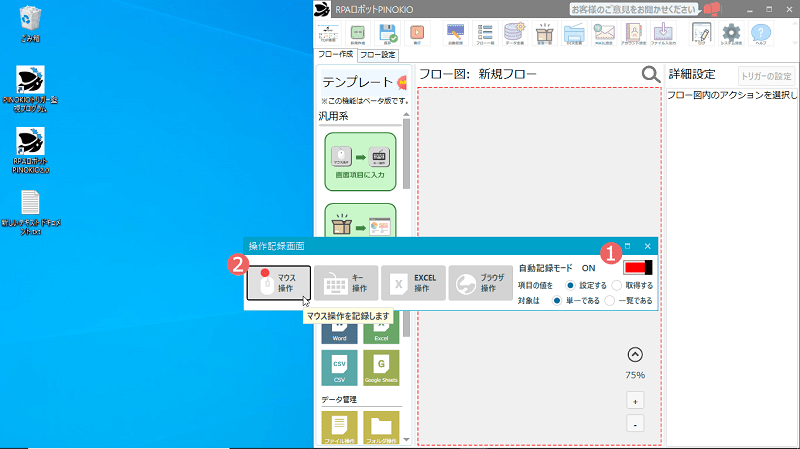The image size is (800, 449).
Task: Click the データ管理 category heading
Action: [x=339, y=400]
